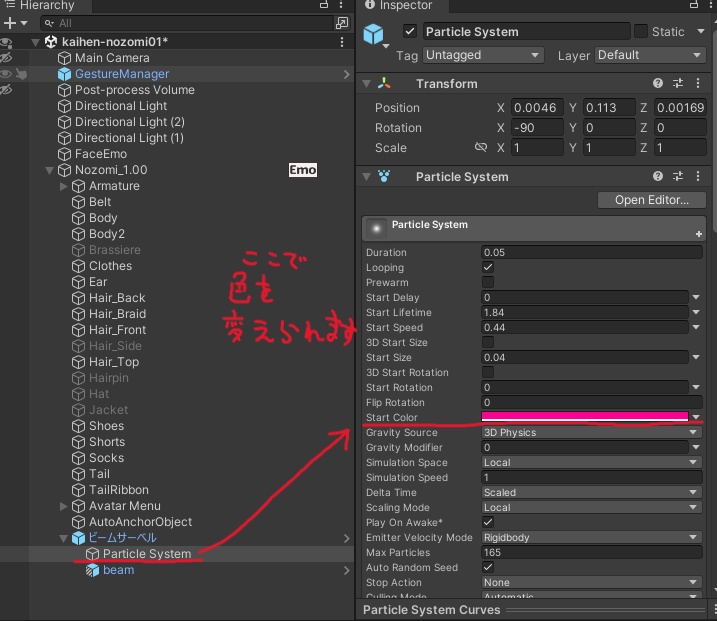Enable the Prewarm checkbox
Screen dimensions: 717x621
tap(488, 282)
